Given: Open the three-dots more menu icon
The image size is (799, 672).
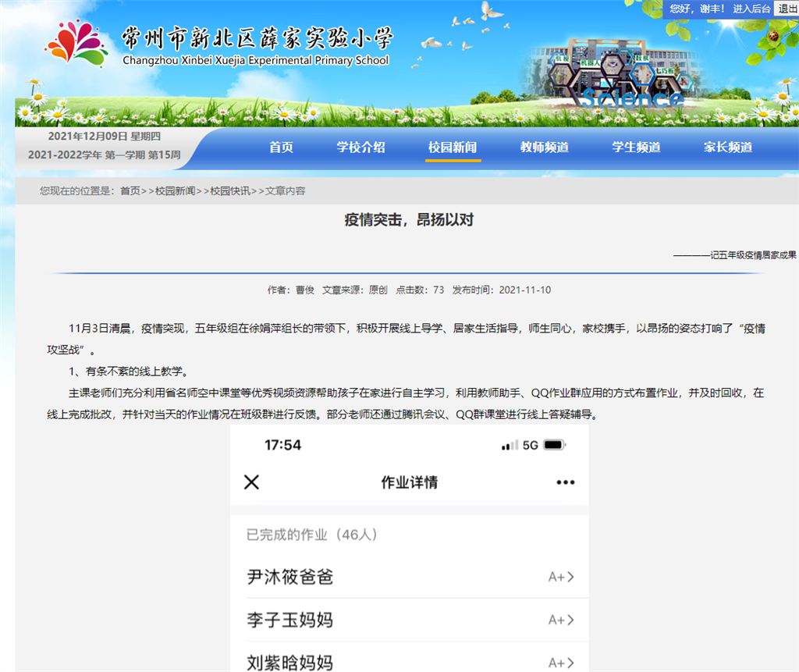Looking at the screenshot, I should click(565, 482).
